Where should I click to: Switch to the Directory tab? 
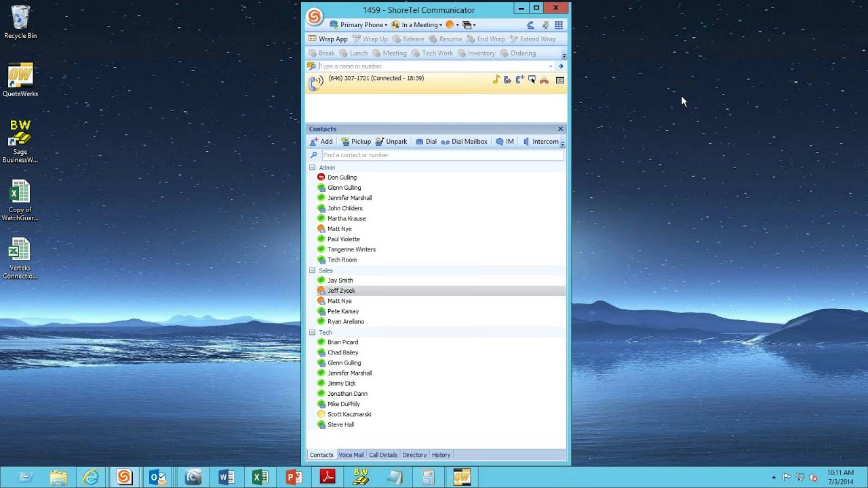pyautogui.click(x=414, y=455)
